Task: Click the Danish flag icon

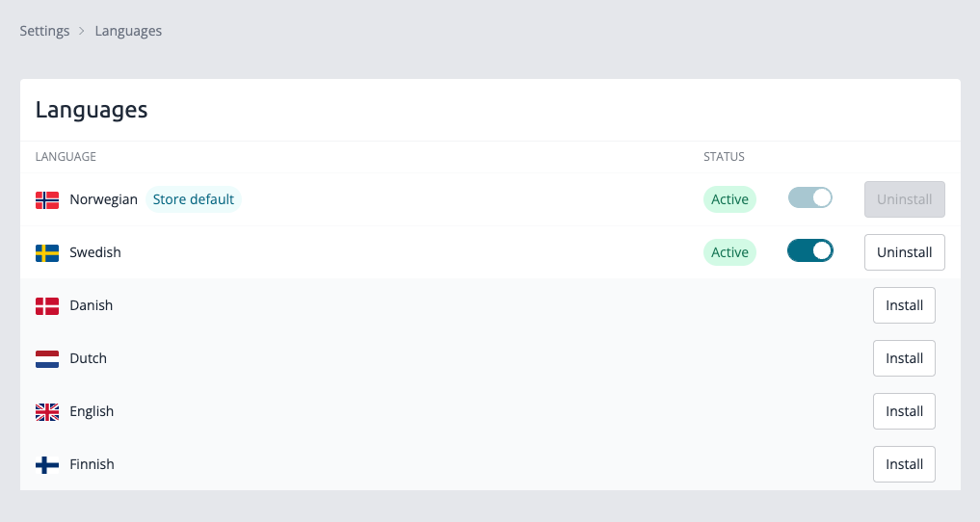Action: point(47,306)
